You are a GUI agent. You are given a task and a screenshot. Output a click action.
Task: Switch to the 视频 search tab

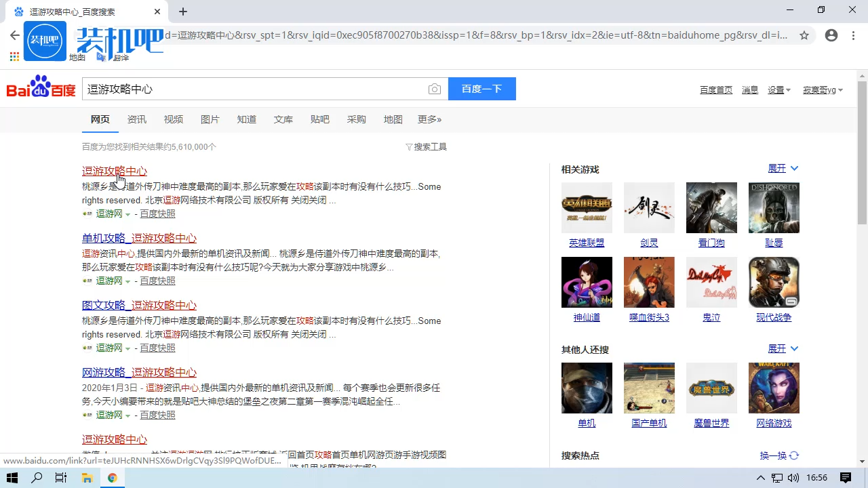pyautogui.click(x=173, y=119)
